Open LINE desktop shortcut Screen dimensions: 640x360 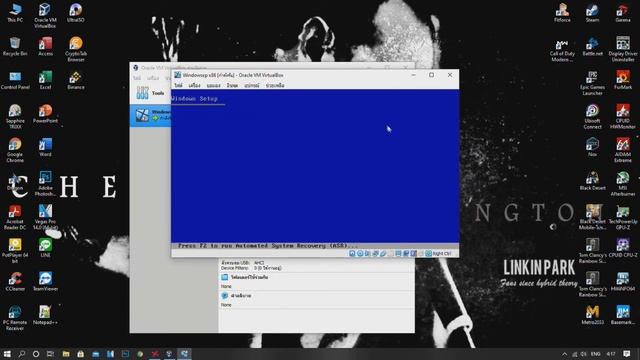pyautogui.click(x=45, y=248)
